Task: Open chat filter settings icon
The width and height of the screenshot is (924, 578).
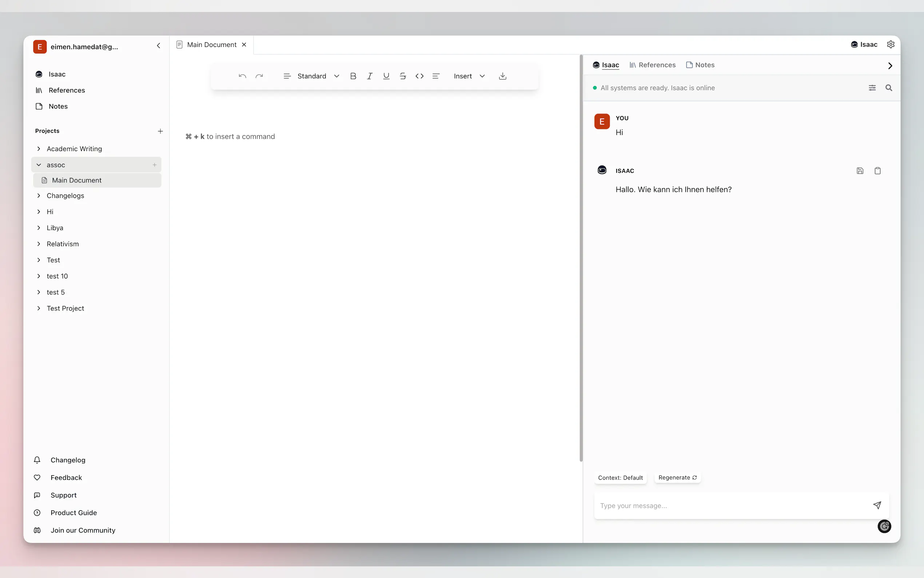Action: coord(872,88)
